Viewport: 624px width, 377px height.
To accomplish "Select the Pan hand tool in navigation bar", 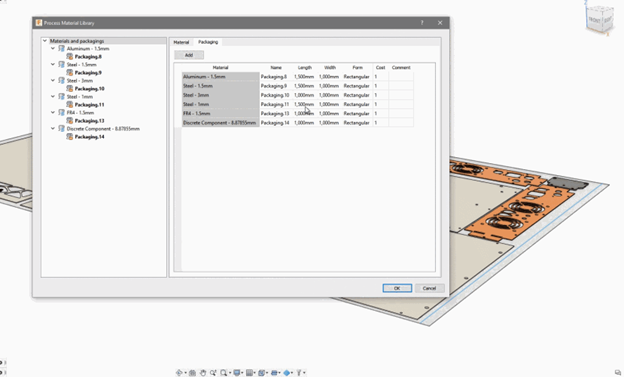I will [203, 373].
